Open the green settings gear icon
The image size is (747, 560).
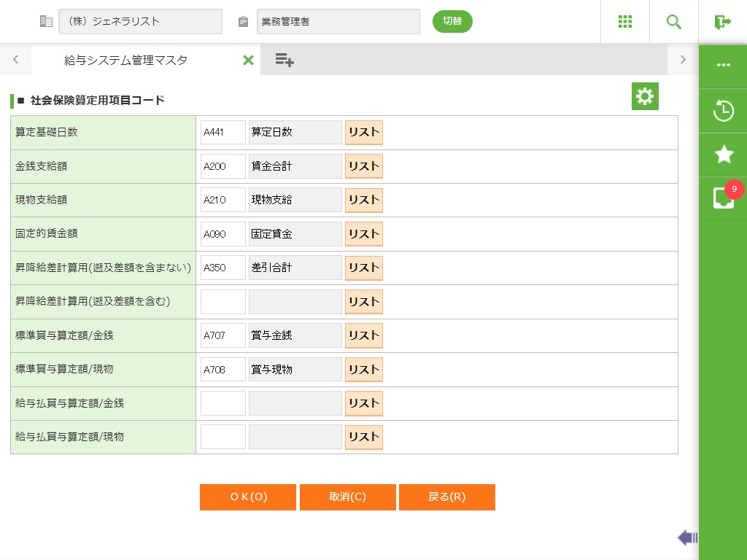[x=645, y=96]
